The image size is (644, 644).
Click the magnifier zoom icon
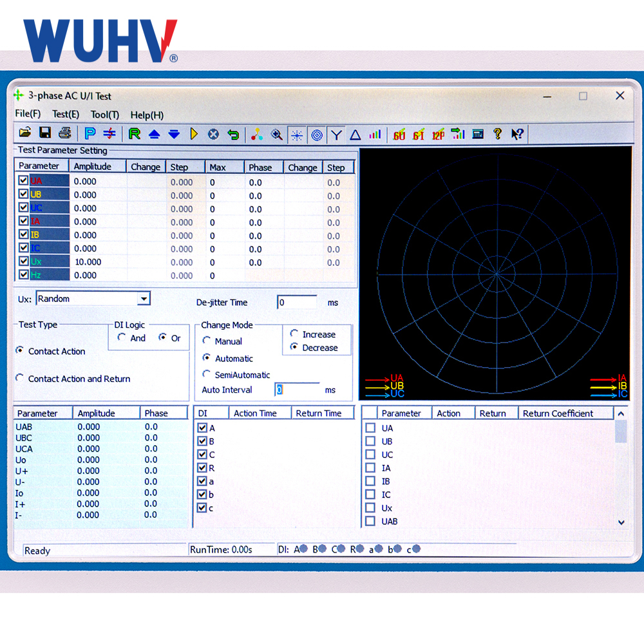(x=276, y=134)
